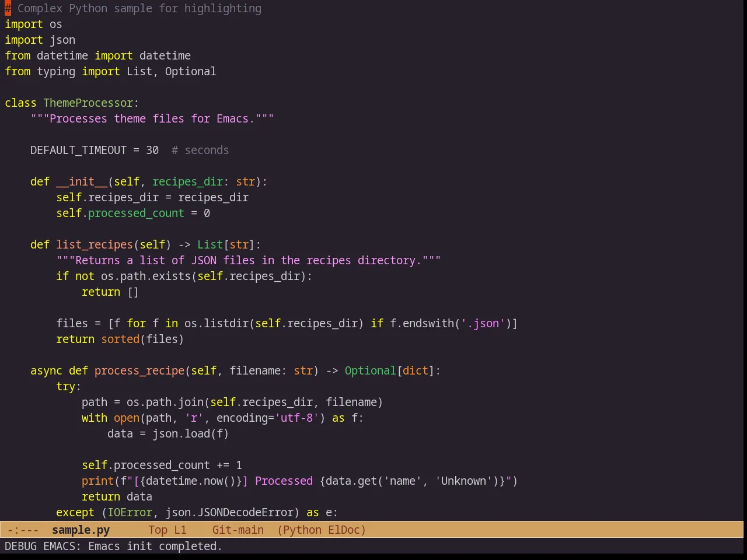Click the -:--- buffer status flags

click(23, 530)
